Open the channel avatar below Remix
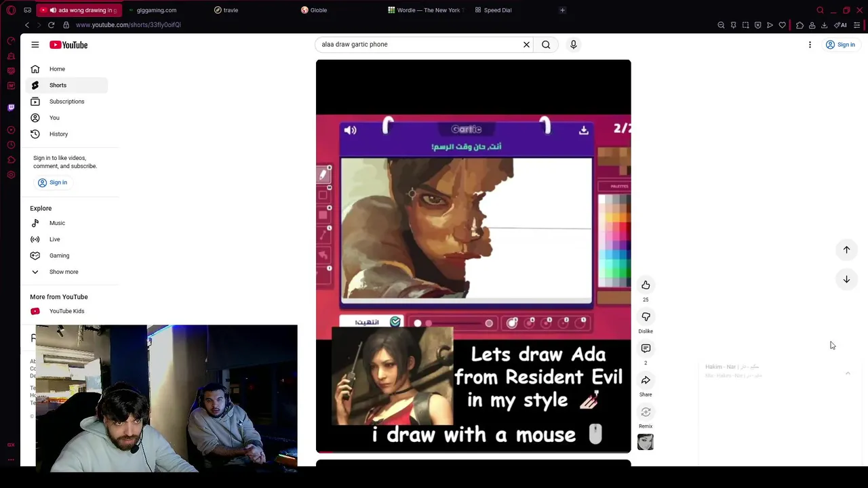The width and height of the screenshot is (868, 488). coord(646,443)
